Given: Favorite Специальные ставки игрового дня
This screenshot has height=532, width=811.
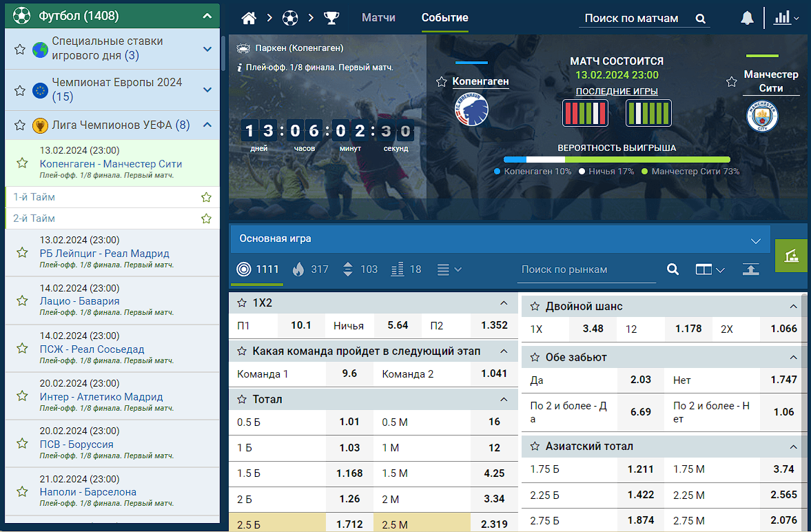Looking at the screenshot, I should [20, 49].
